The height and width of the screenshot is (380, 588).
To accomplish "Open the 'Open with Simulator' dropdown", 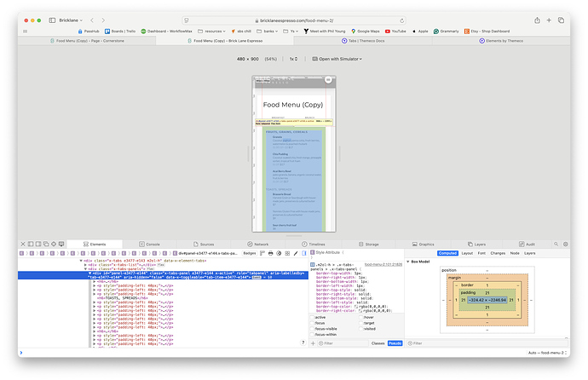I will pos(337,59).
